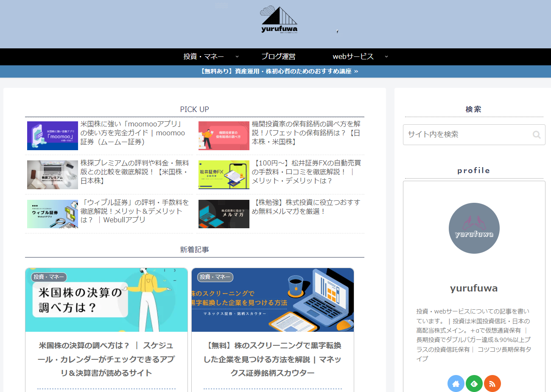Expand the webサービス menu chevron

(386, 56)
